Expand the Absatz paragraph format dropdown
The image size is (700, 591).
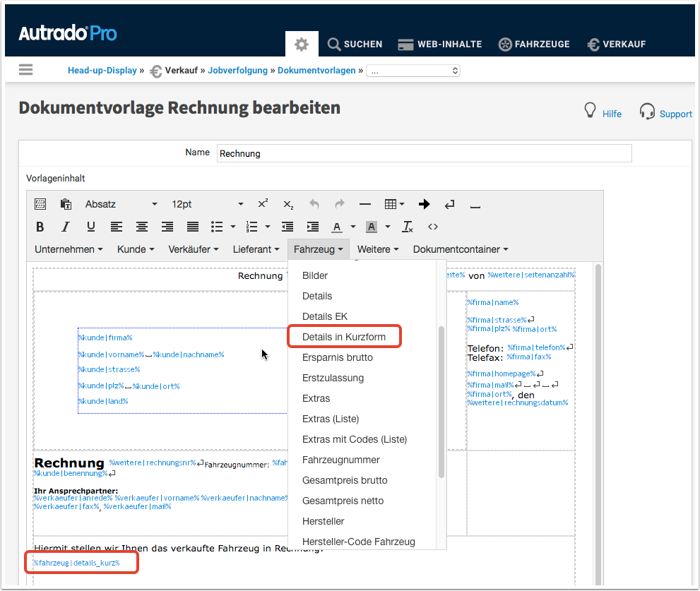[121, 204]
